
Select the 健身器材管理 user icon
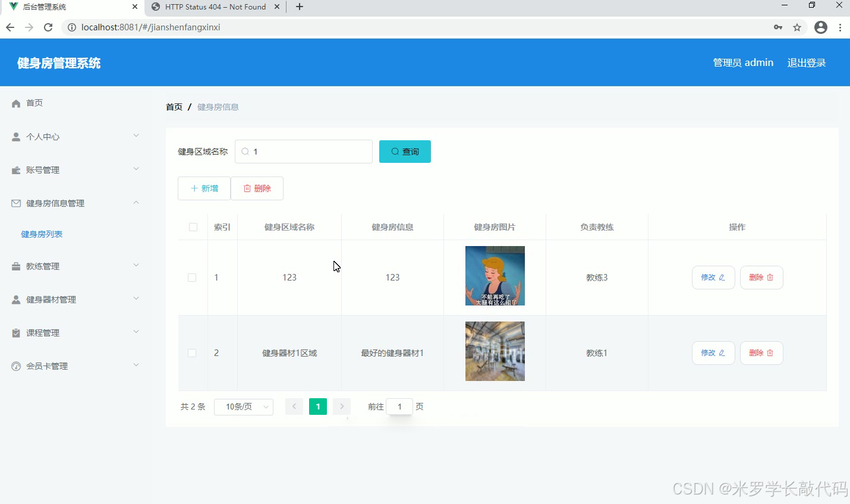(15, 299)
